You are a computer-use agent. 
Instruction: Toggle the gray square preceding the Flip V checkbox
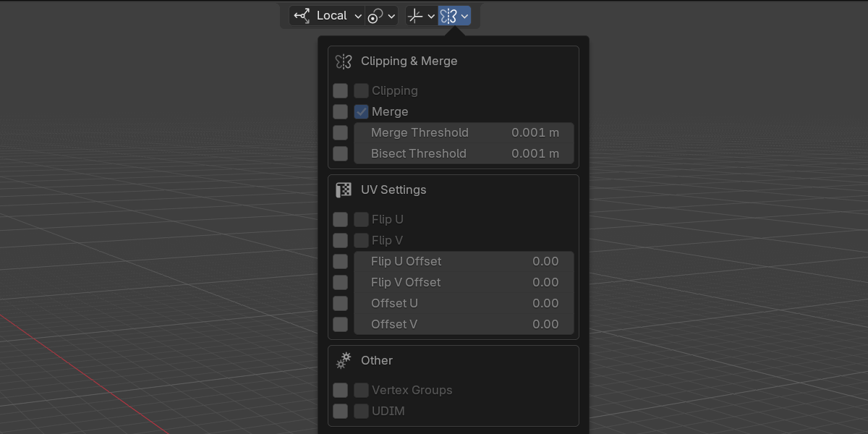tap(341, 241)
